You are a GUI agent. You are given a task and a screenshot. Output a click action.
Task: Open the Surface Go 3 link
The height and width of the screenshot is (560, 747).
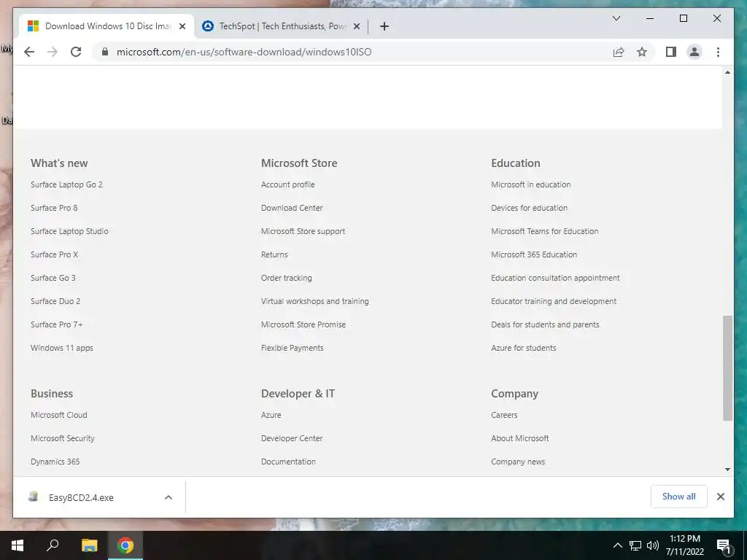point(53,278)
